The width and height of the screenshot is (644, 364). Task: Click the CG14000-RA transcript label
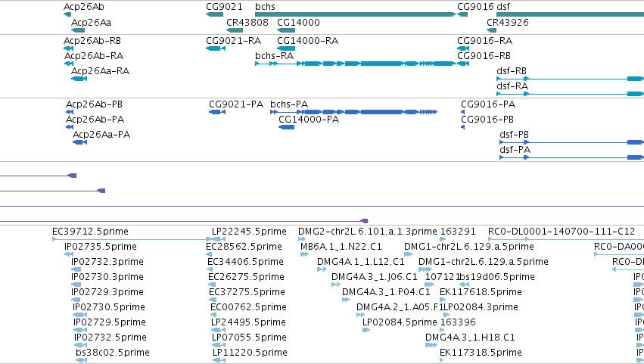[308, 41]
